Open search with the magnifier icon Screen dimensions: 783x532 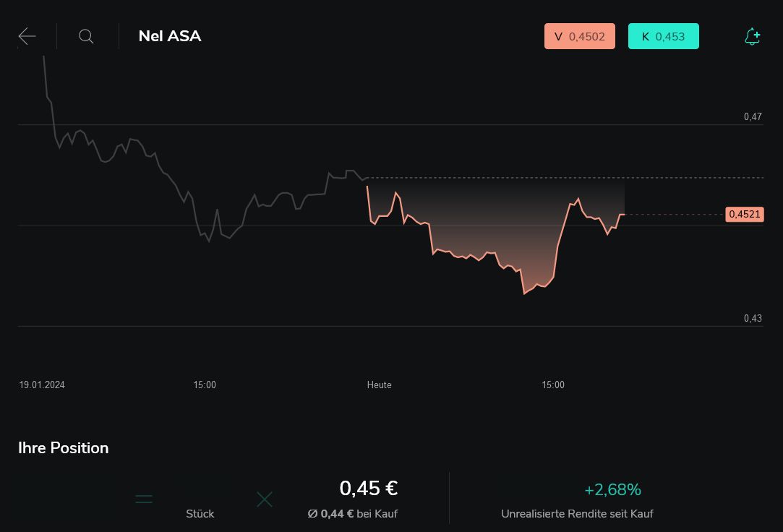tap(86, 36)
